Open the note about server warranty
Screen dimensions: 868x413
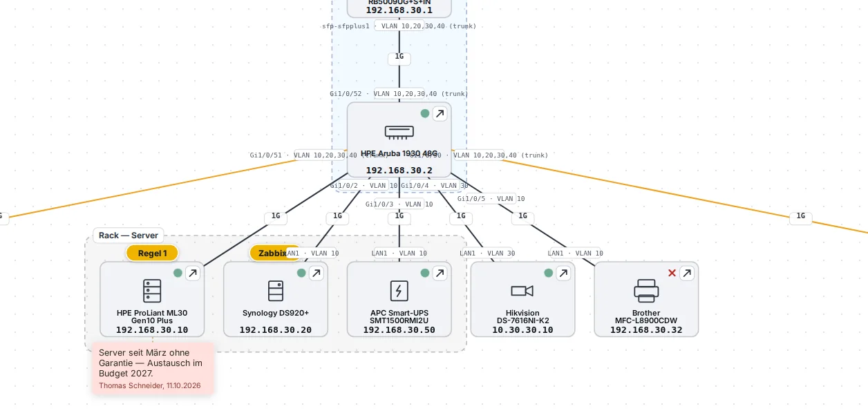click(x=153, y=368)
